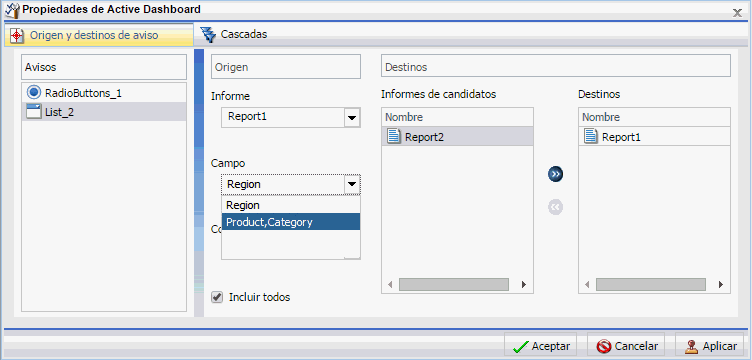
Task: Click the Cancelar button
Action: click(x=627, y=346)
